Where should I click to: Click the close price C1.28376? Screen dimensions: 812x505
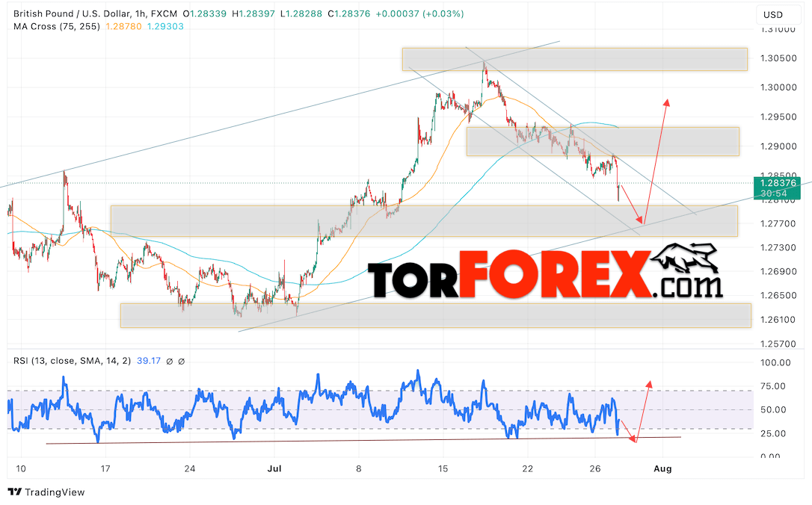(x=349, y=14)
